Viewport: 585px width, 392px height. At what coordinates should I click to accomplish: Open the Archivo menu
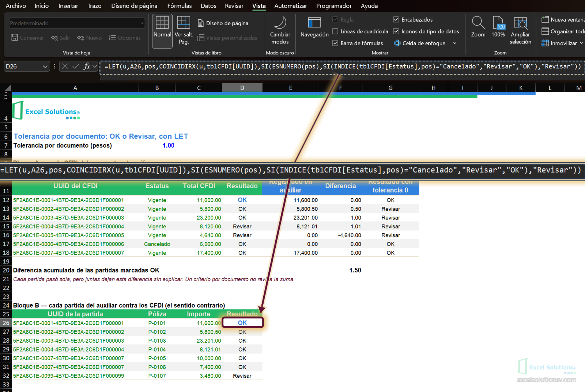click(16, 6)
